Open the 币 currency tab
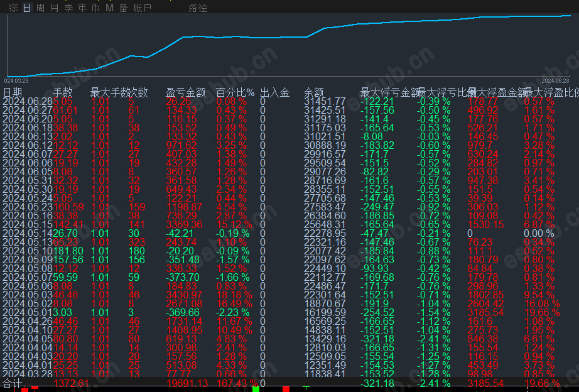The width and height of the screenshot is (579, 392). click(x=95, y=8)
